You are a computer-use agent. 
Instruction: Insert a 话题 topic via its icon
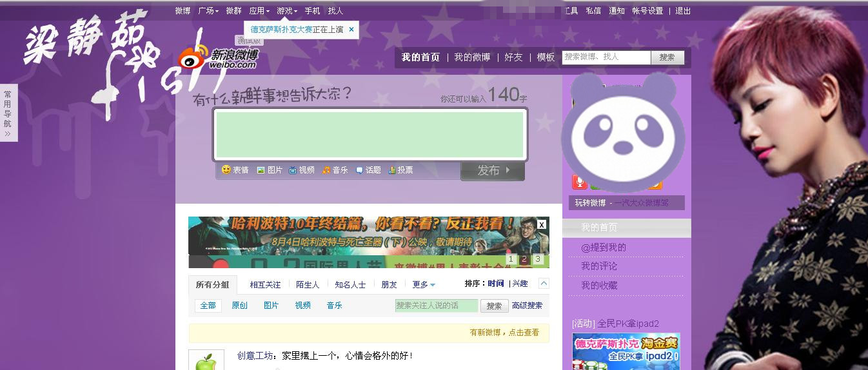coord(359,170)
